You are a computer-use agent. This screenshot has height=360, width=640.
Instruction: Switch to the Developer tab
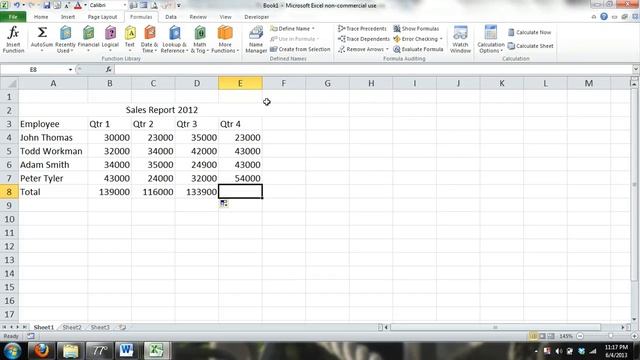pyautogui.click(x=256, y=17)
